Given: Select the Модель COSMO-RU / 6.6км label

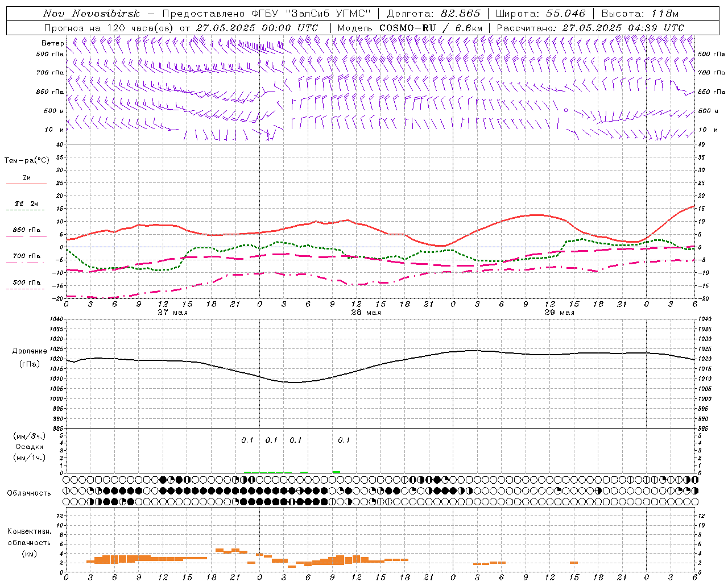Looking at the screenshot, I should (410, 28).
